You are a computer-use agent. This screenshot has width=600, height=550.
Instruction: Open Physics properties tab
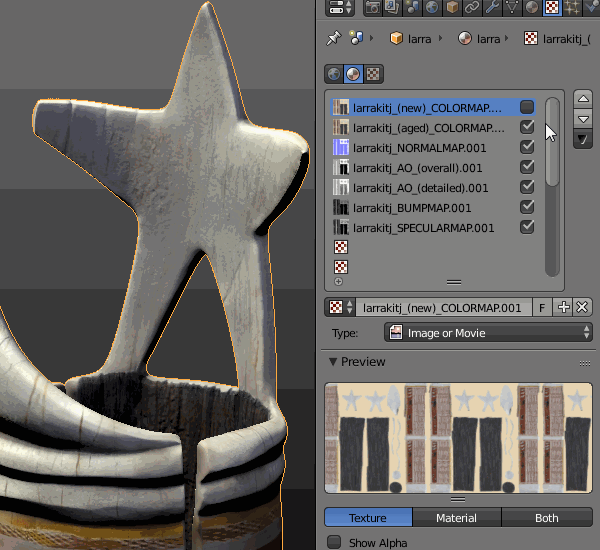(x=591, y=8)
